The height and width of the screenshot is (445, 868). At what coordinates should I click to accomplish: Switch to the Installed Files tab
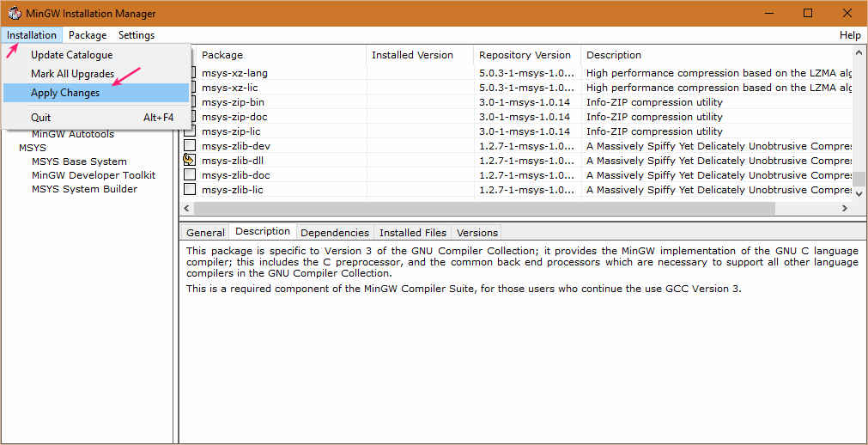pos(413,233)
